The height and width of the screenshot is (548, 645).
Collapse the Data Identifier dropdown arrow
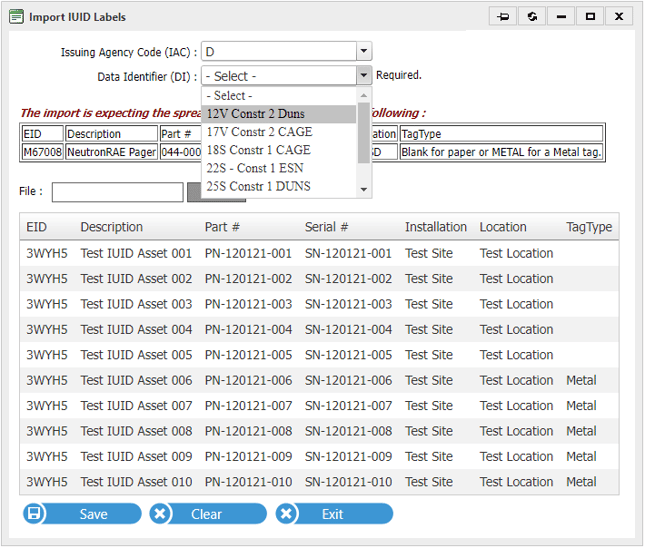tap(364, 76)
